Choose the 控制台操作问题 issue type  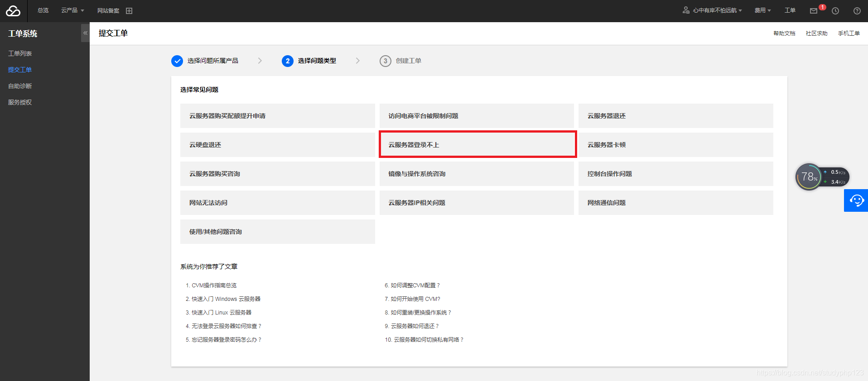tap(676, 174)
